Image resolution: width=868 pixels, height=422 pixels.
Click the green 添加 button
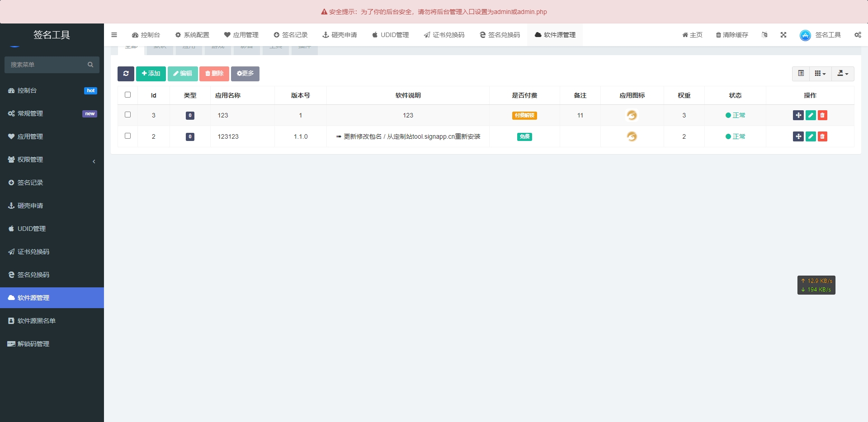(x=151, y=74)
